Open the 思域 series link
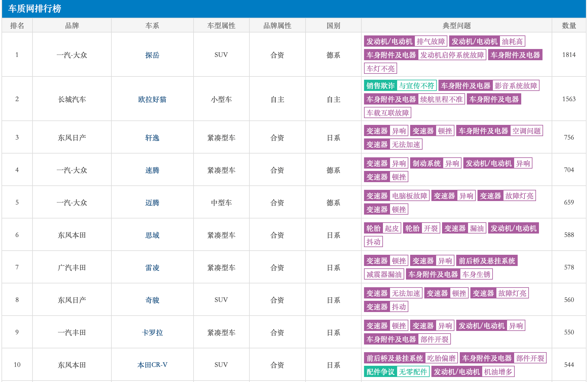 coord(152,235)
